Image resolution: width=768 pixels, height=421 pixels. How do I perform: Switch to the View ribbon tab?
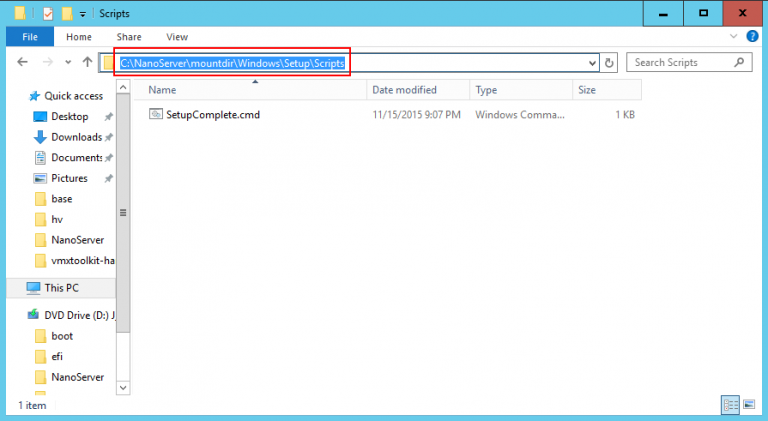click(x=177, y=37)
